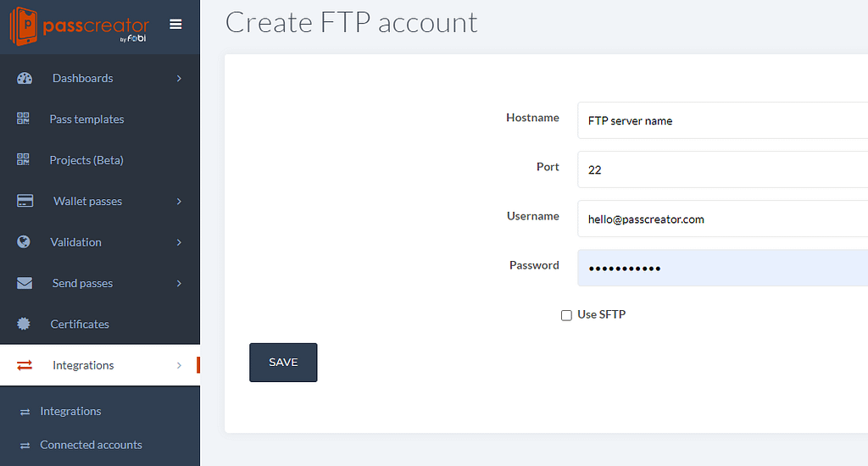Click the Pass templates QR icon
868x466 pixels.
pos(23,119)
